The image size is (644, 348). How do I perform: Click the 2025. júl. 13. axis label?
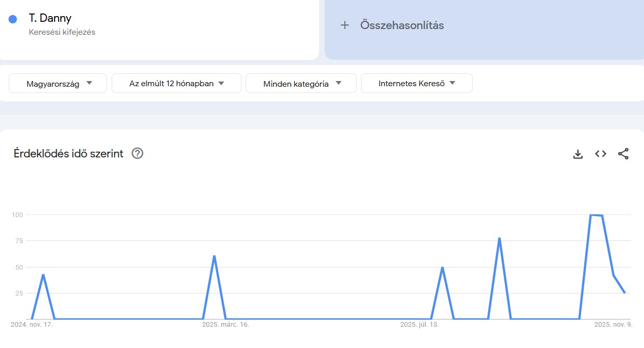coord(419,325)
